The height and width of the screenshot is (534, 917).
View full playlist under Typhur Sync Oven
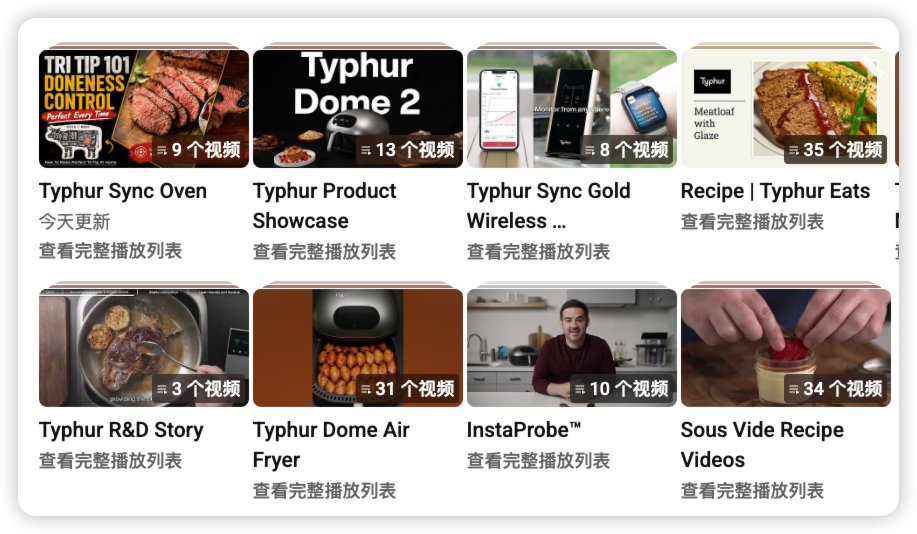point(111,251)
